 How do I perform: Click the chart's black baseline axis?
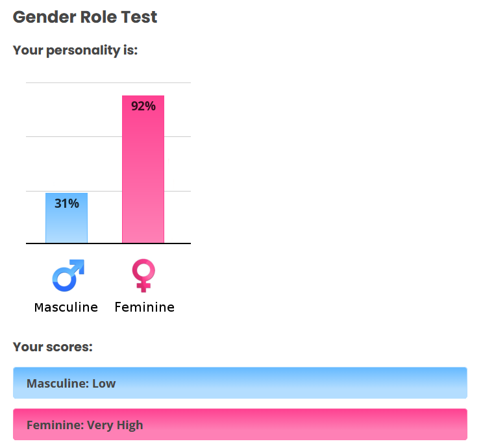(x=108, y=243)
